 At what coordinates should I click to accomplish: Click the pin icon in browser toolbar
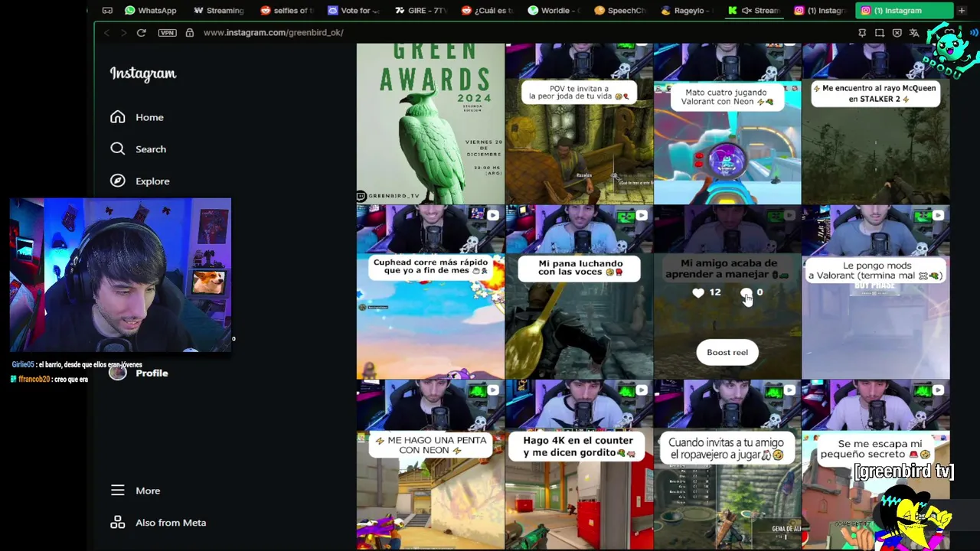[862, 33]
